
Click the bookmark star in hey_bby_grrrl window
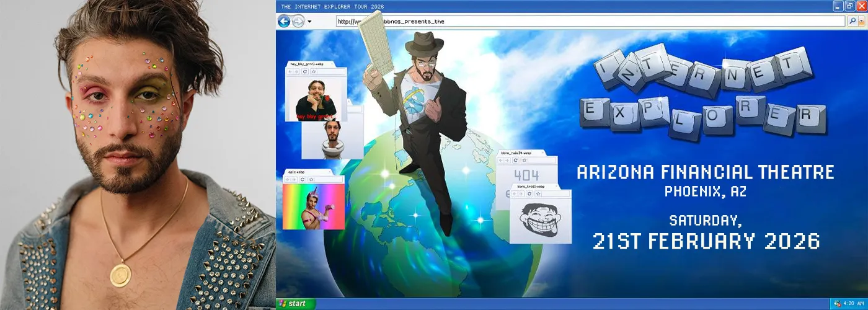tap(314, 72)
